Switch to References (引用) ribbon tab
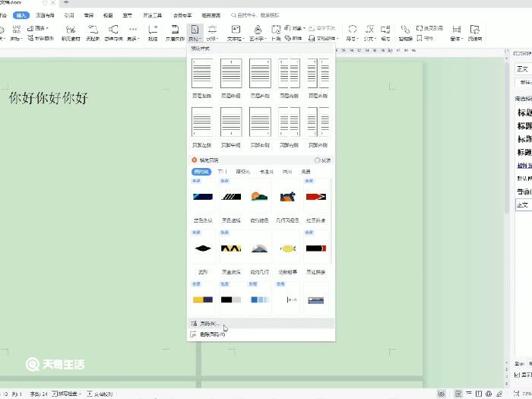 69,15
